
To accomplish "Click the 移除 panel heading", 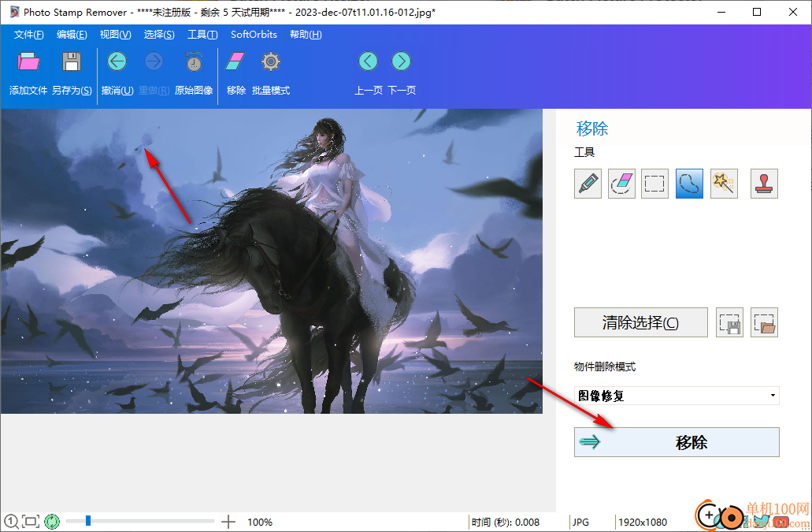I will click(592, 128).
